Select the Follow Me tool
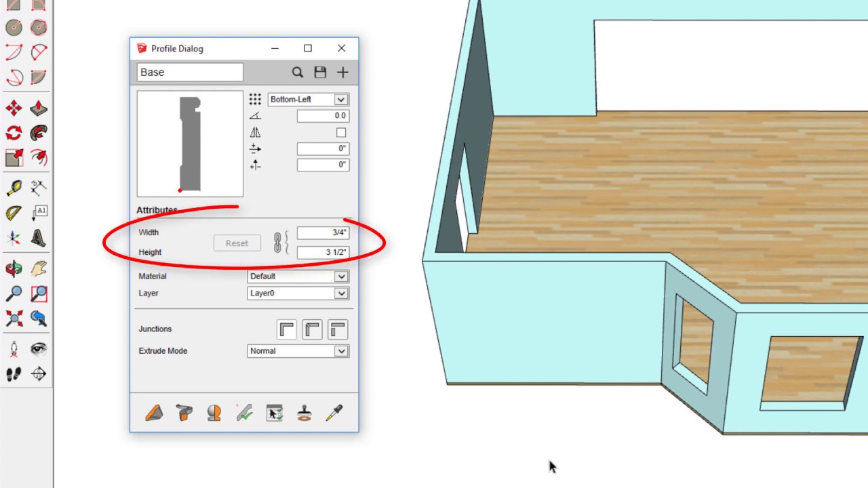Screen dimensions: 868x488 coord(39,133)
